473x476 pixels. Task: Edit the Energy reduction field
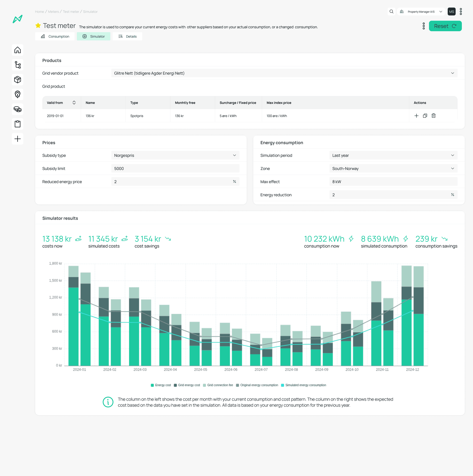(x=393, y=195)
